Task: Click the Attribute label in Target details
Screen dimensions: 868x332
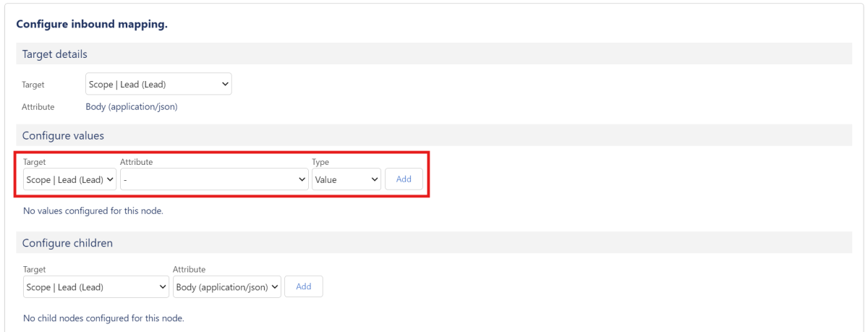Action: click(x=38, y=107)
